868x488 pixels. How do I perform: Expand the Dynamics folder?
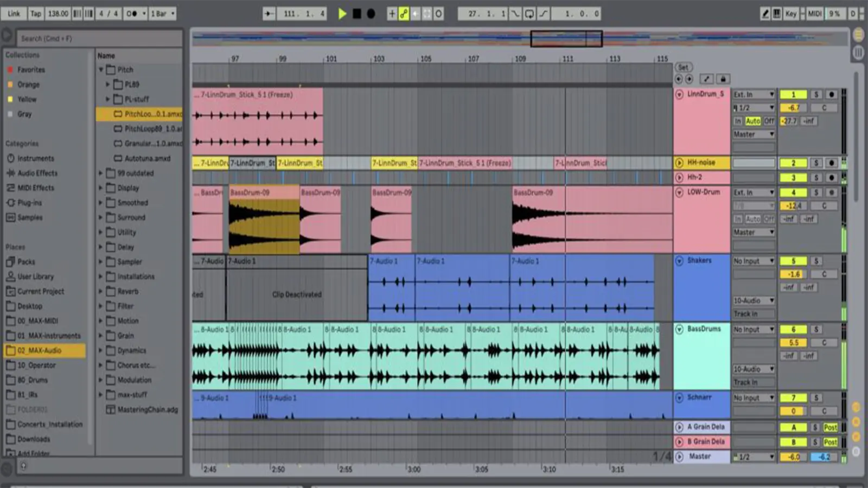coord(101,350)
